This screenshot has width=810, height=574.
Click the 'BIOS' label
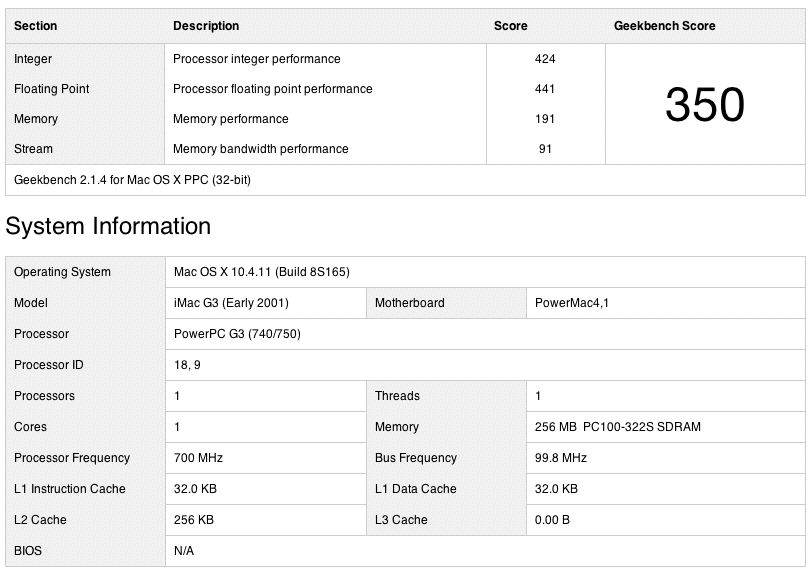pos(28,551)
